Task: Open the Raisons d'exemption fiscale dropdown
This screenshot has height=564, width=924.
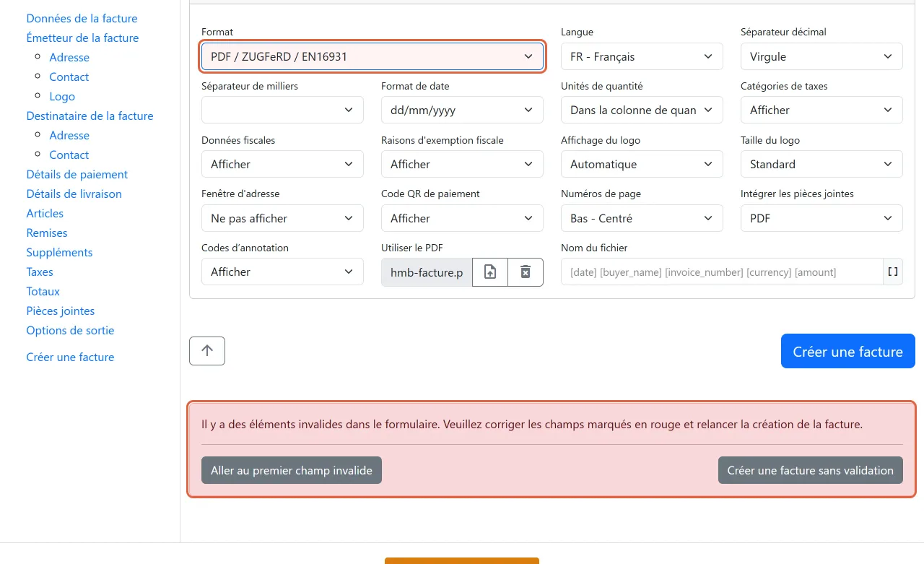Action: point(462,164)
